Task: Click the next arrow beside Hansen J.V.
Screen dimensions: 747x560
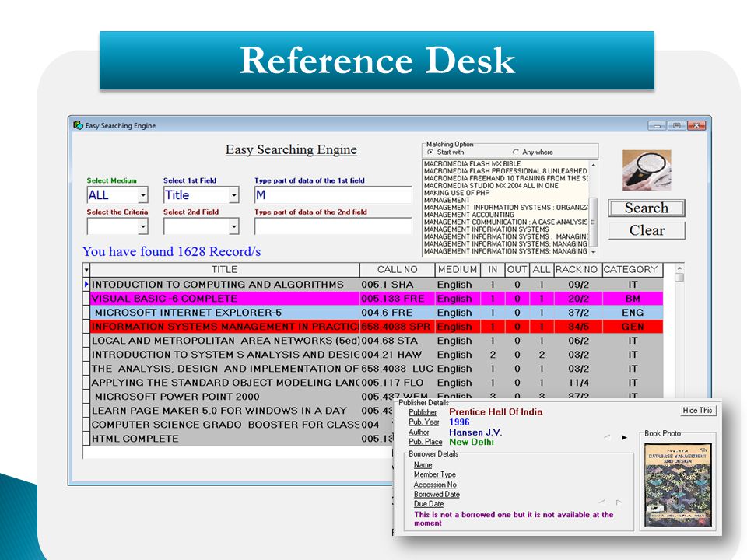Action: pos(624,437)
